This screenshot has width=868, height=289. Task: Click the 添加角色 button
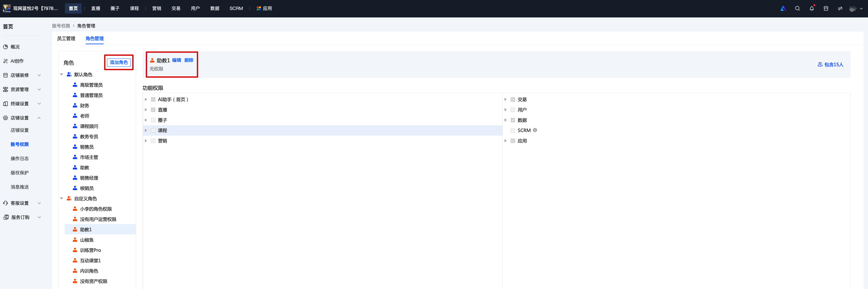pos(119,62)
